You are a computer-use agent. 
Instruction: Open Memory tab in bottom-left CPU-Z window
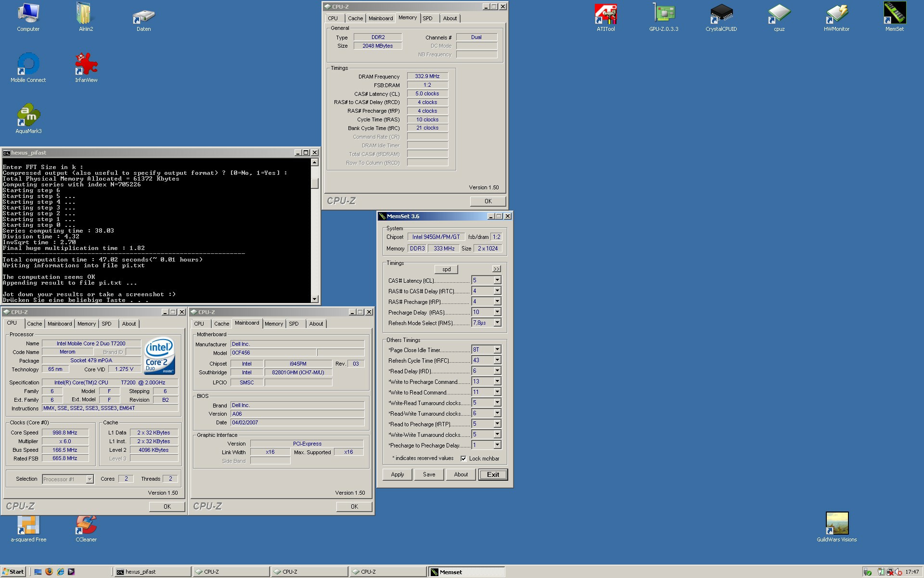(87, 324)
